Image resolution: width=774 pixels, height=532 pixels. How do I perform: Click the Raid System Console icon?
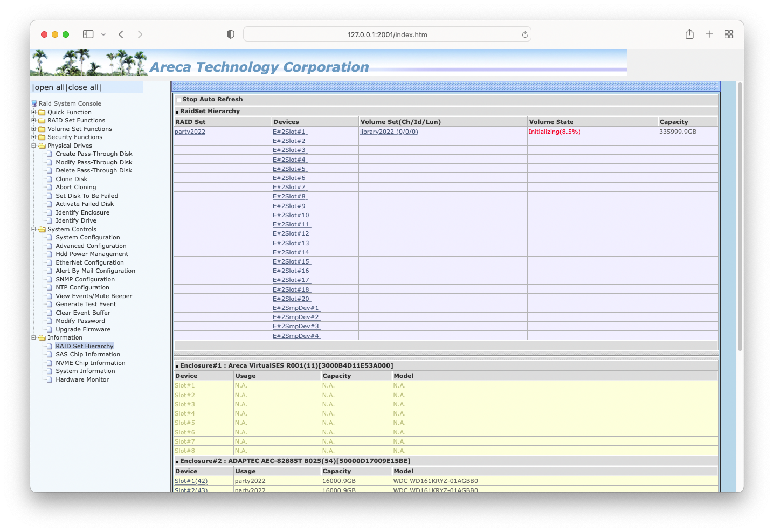tap(34, 103)
